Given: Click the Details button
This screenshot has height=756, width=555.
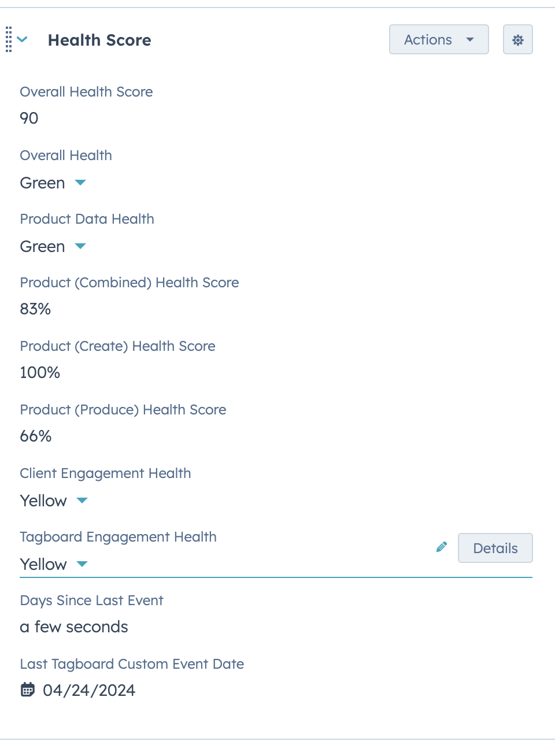Looking at the screenshot, I should point(495,548).
